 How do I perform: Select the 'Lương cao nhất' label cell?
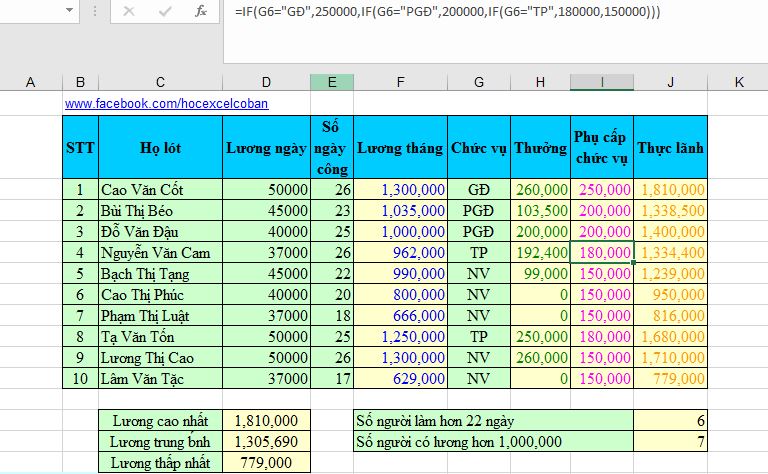coord(160,419)
